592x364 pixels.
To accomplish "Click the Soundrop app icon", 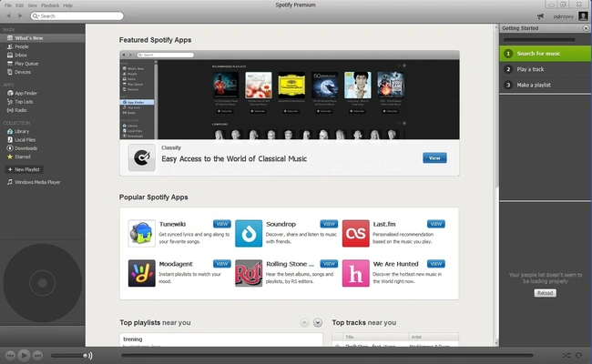I will [249, 234].
